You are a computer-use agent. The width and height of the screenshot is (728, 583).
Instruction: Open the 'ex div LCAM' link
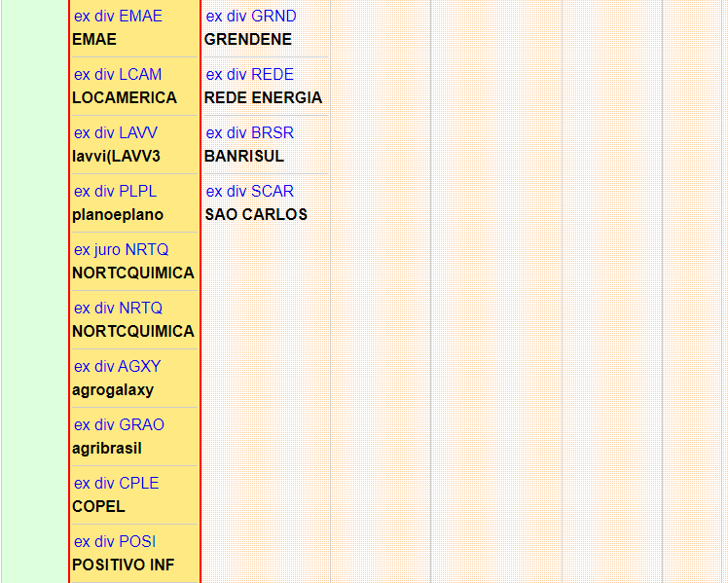118,75
